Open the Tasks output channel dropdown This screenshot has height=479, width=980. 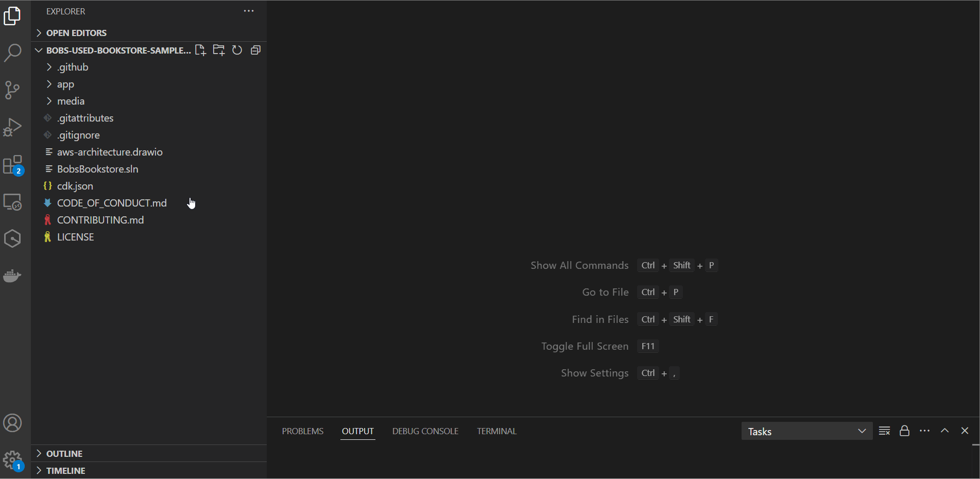pos(806,431)
